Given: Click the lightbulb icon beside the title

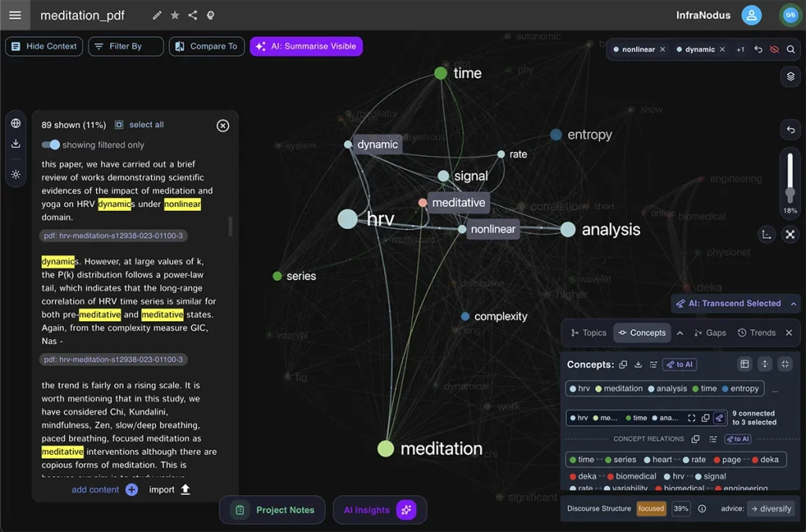Looking at the screenshot, I should 210,16.
